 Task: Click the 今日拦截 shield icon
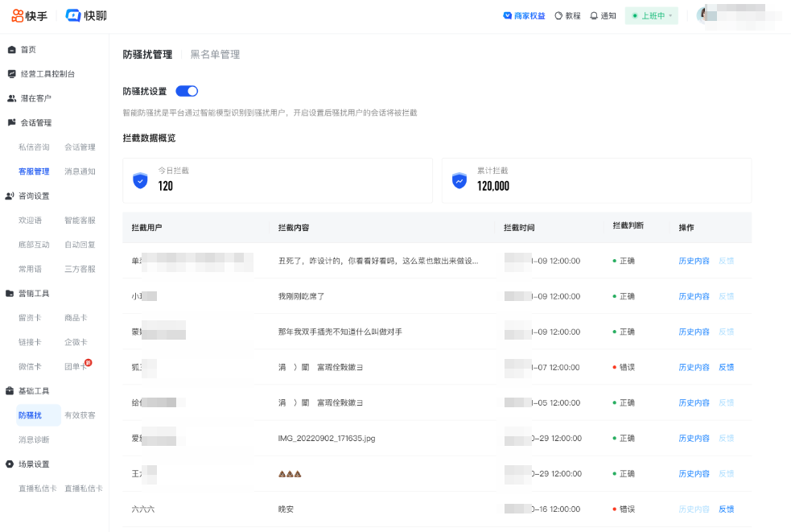tap(140, 181)
